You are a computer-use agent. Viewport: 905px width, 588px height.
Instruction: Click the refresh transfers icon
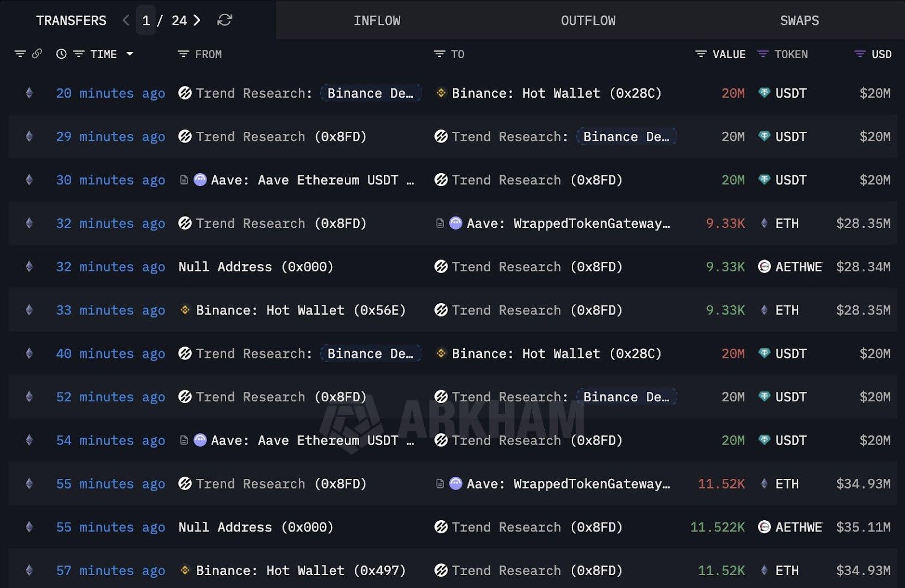pyautogui.click(x=225, y=20)
